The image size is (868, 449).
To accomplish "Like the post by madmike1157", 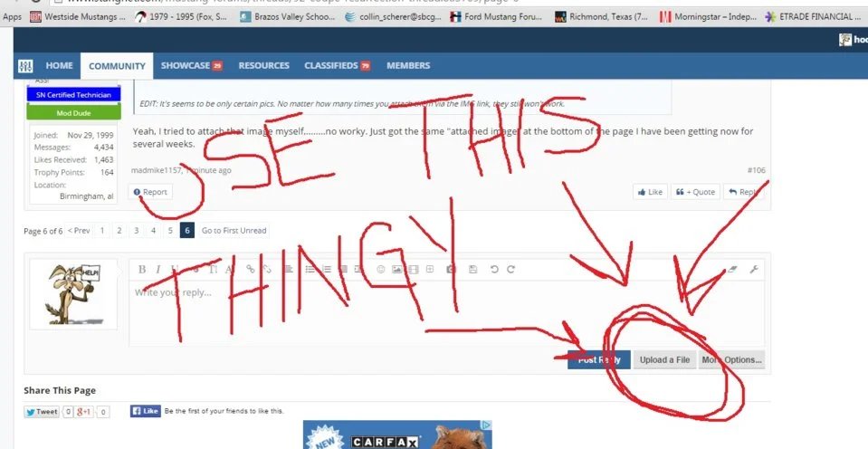I will 650,192.
